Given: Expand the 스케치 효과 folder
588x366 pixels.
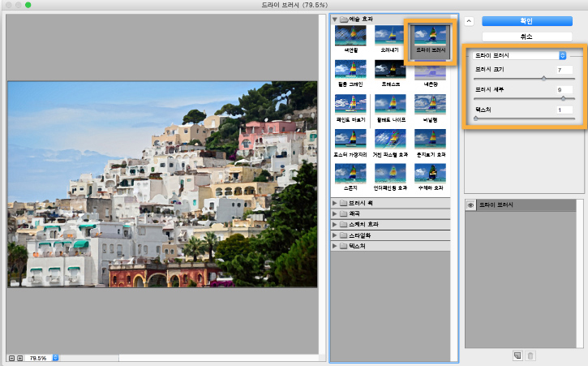Looking at the screenshot, I should coord(334,225).
